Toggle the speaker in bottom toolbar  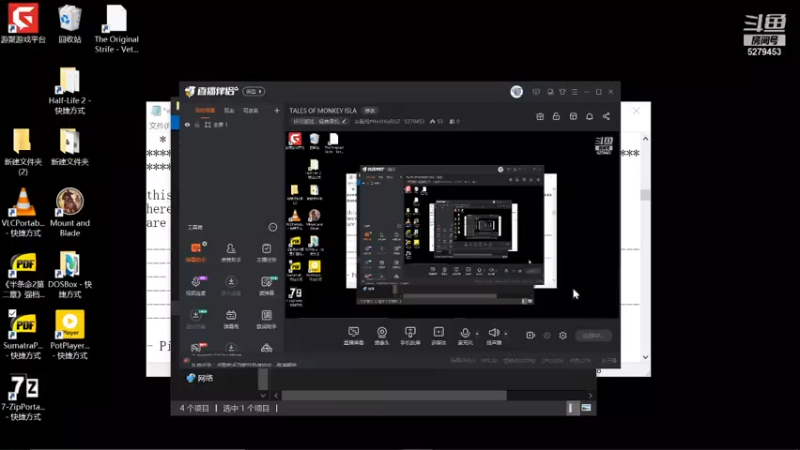coord(493,335)
